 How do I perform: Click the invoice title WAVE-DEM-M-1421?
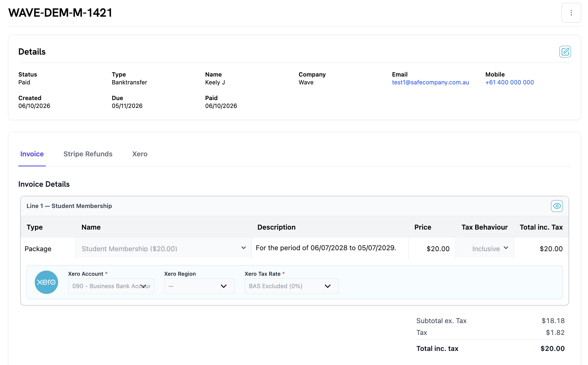click(61, 13)
